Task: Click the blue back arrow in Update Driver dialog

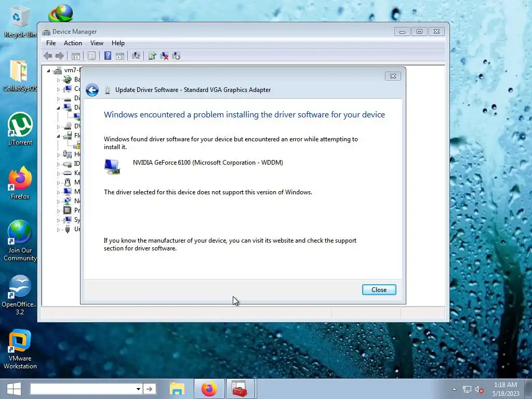Action: click(92, 90)
